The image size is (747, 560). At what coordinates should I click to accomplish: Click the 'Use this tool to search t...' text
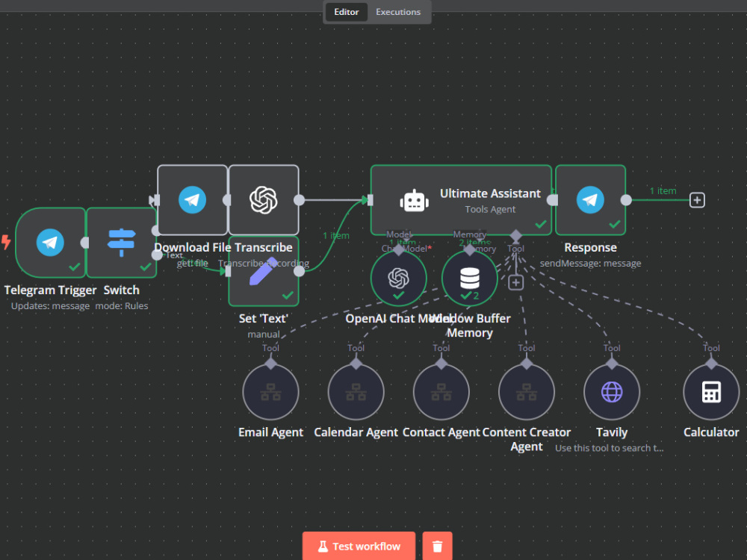pyautogui.click(x=610, y=447)
